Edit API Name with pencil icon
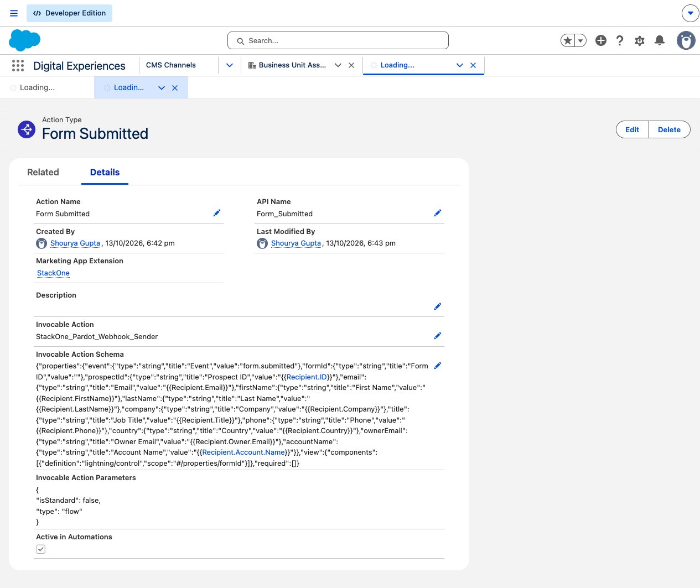This screenshot has width=700, height=588. tap(438, 213)
